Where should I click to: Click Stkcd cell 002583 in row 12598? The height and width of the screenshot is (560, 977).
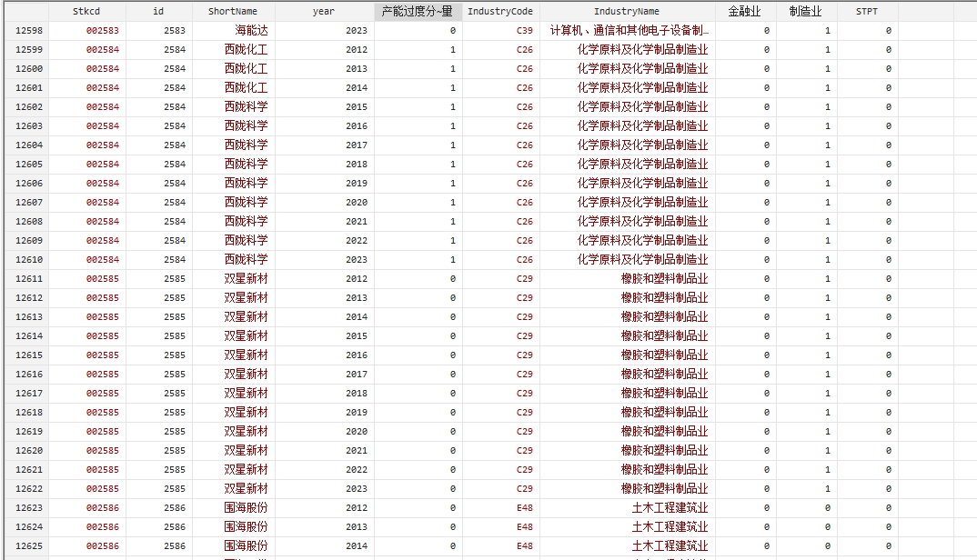pos(102,31)
